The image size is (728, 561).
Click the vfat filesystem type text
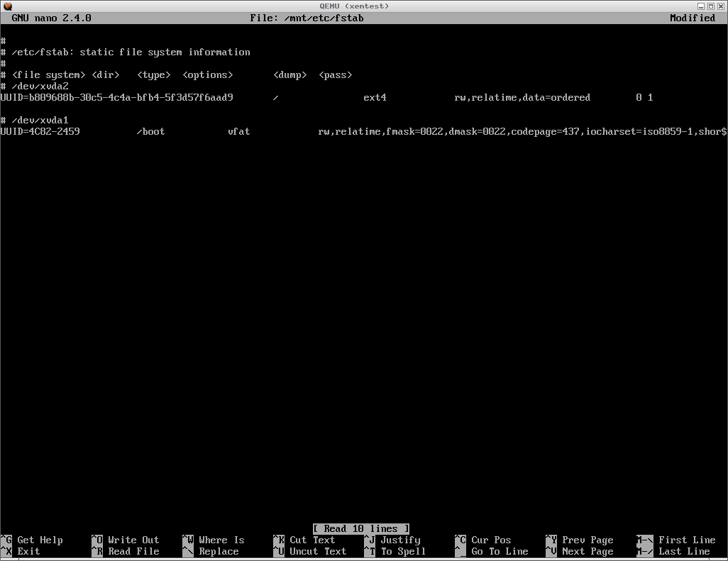point(238,131)
